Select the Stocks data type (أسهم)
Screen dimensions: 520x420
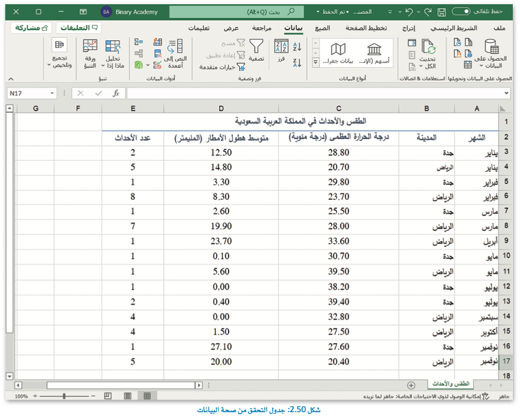pyautogui.click(x=374, y=54)
